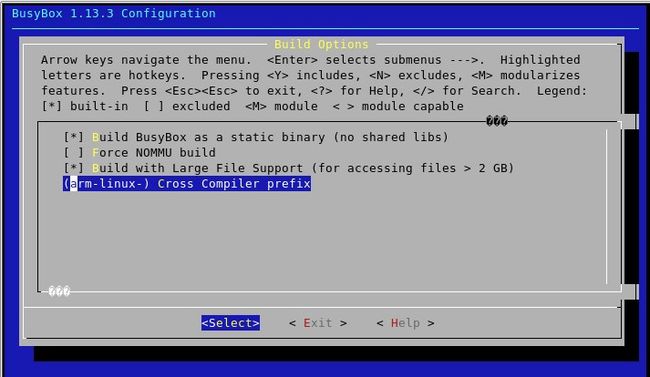
Task: Select "Build BusyBox as a static binary" entry
Action: click(270, 137)
